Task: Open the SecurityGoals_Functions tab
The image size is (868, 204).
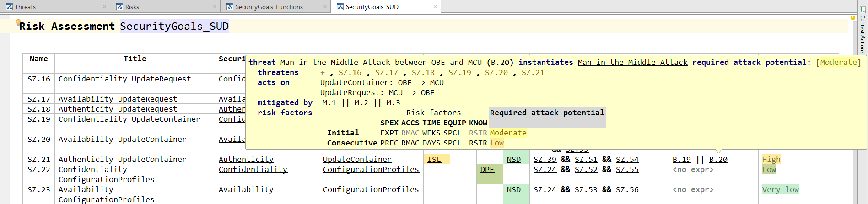Action: click(269, 7)
